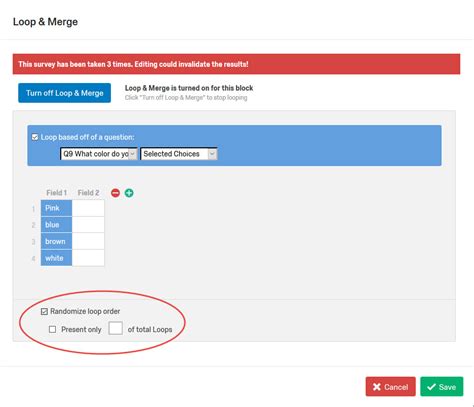Click the 'Field 1' column header
The image size is (474, 407).
[x=56, y=193]
